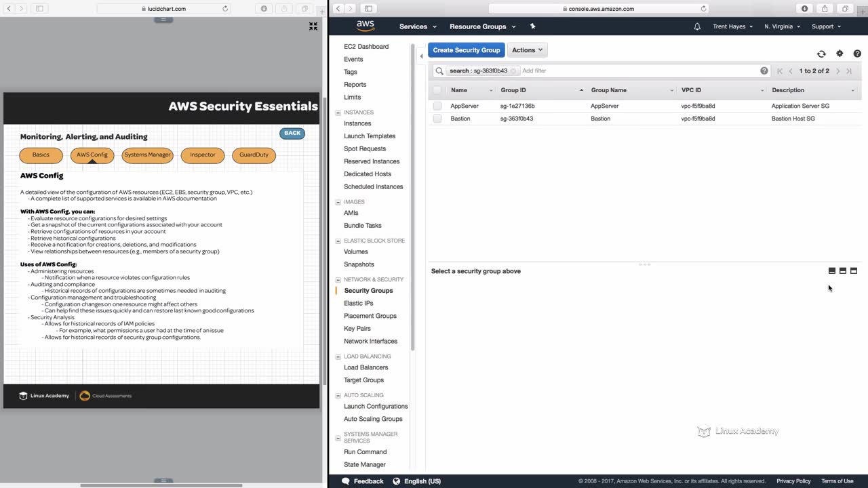Collapse the EC2 navigation sidebar arrow
This screenshot has height=488, width=868.
click(421, 56)
